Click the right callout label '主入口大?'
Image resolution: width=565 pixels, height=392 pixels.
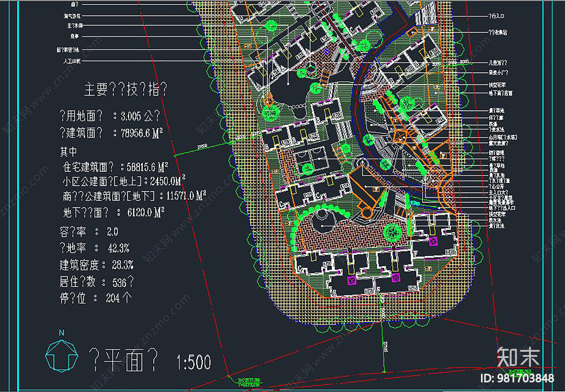[498, 193]
